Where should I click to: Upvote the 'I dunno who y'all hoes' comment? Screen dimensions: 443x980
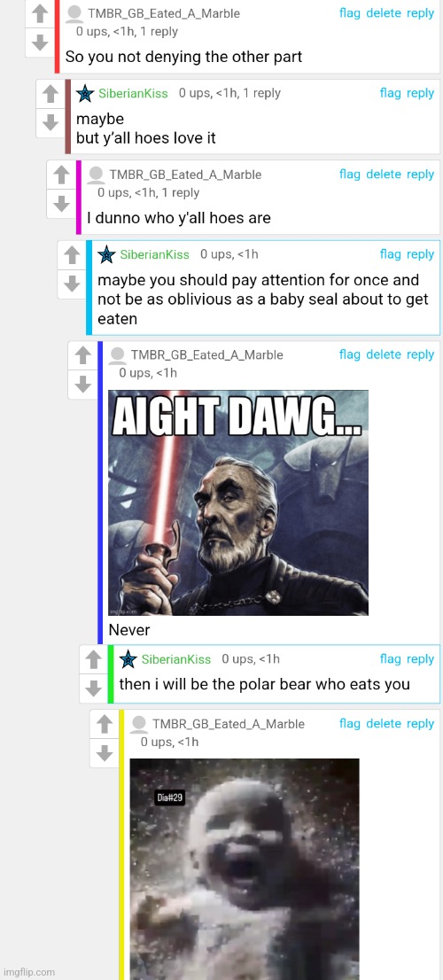point(60,175)
